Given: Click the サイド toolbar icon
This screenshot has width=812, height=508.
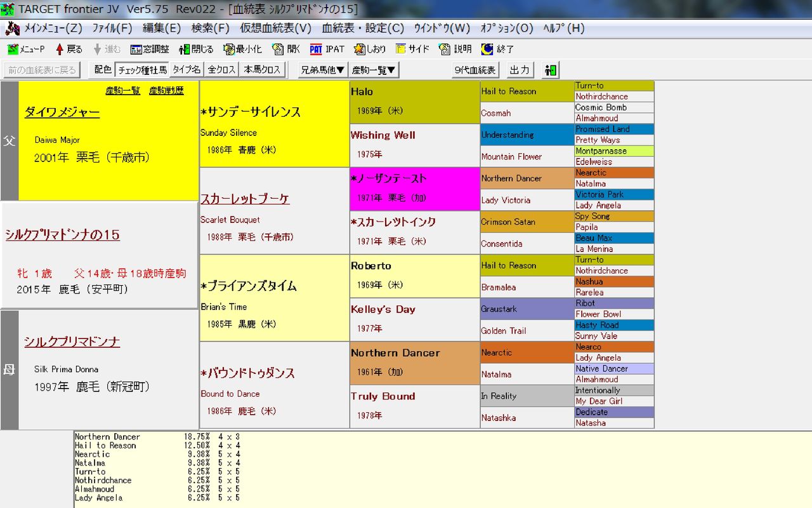Looking at the screenshot, I should pyautogui.click(x=412, y=49).
